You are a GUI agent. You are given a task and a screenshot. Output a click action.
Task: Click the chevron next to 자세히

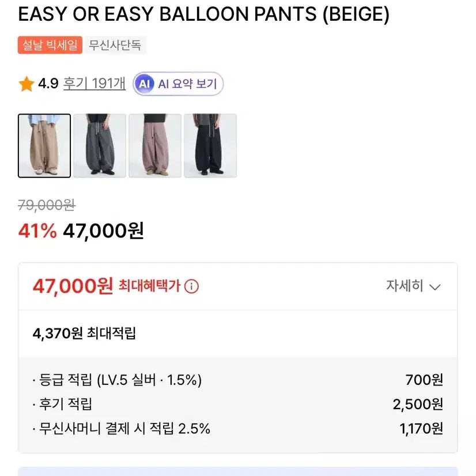pyautogui.click(x=436, y=287)
